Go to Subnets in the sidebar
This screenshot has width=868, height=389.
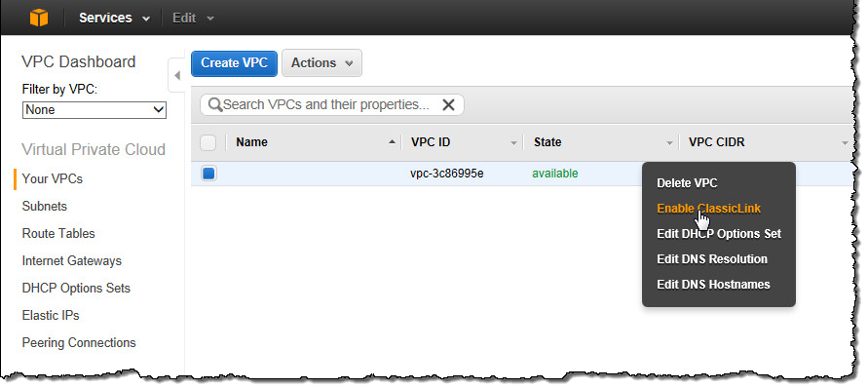click(x=44, y=206)
